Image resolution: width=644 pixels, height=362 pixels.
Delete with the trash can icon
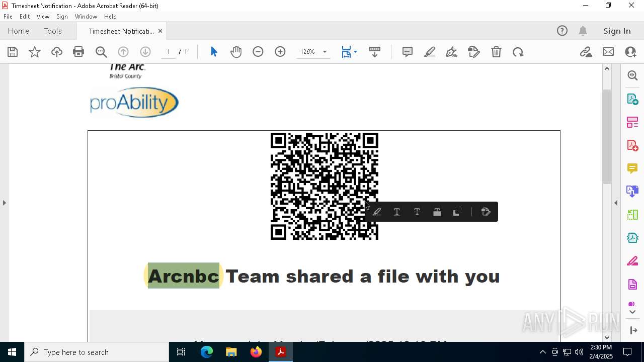(x=496, y=52)
